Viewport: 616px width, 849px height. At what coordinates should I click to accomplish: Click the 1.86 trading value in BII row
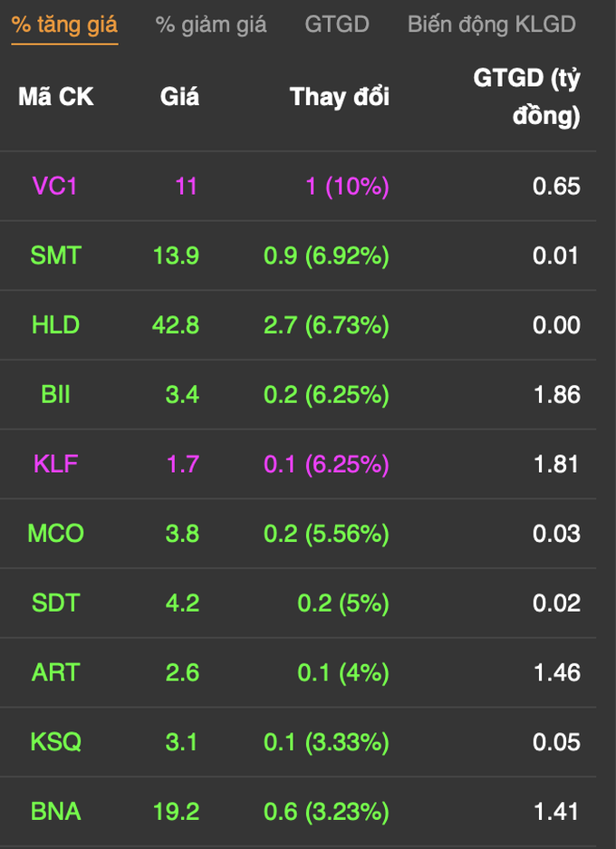coord(557,395)
